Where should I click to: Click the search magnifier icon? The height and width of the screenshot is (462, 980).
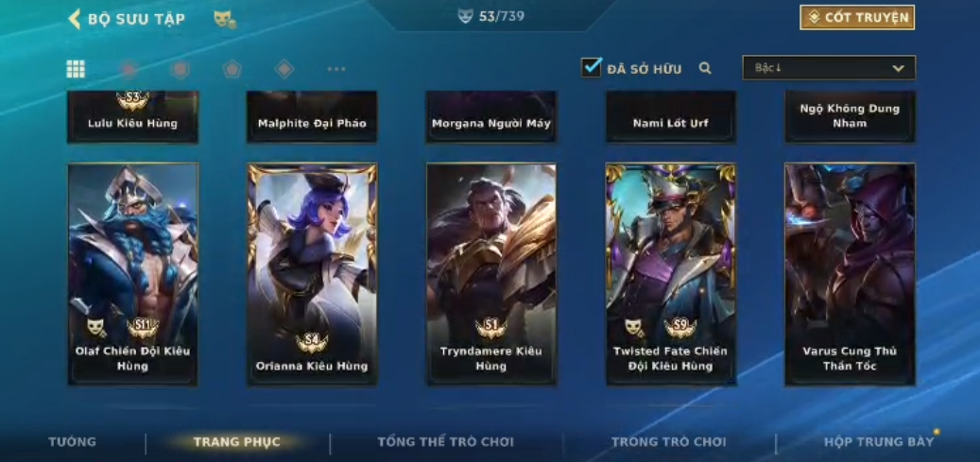tap(705, 68)
